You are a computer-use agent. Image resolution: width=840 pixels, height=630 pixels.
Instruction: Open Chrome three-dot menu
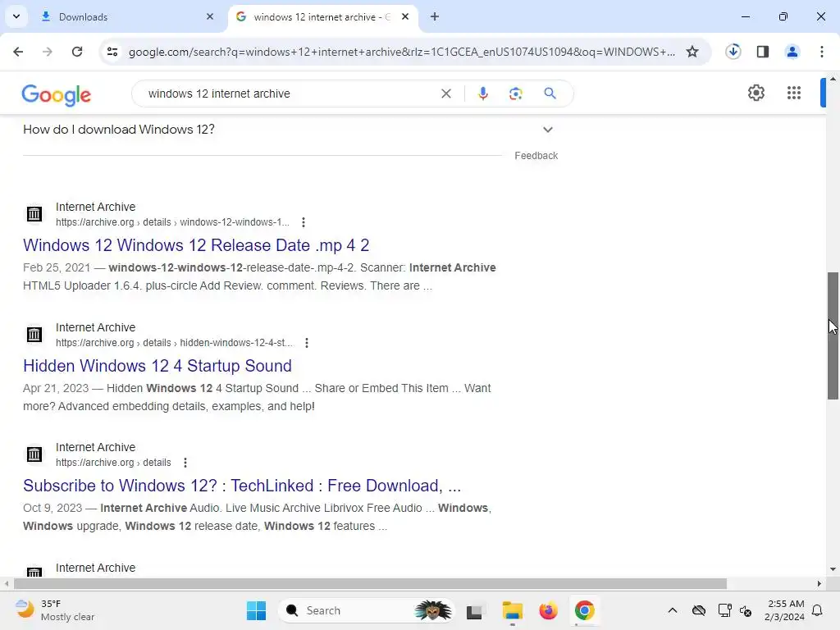822,52
